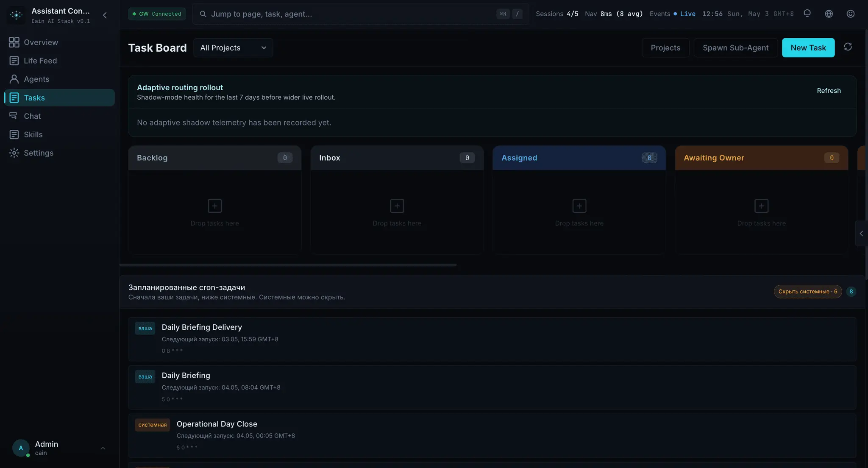Click the search magnifier icon
Image resolution: width=868 pixels, height=468 pixels.
pos(203,14)
